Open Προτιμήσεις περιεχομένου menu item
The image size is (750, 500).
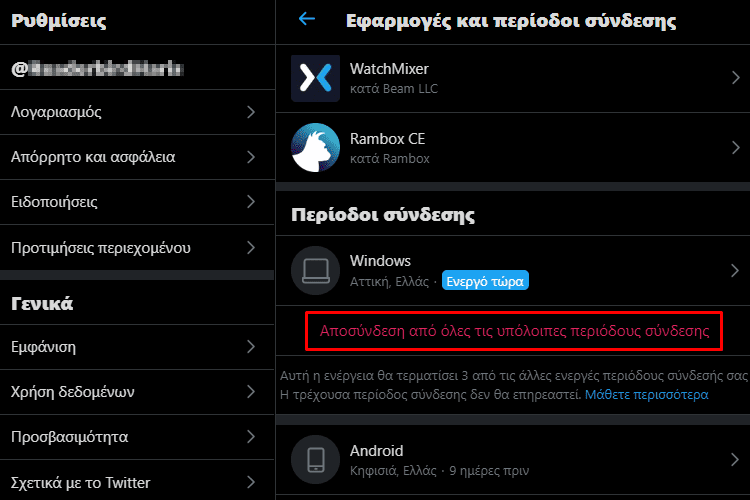click(137, 247)
